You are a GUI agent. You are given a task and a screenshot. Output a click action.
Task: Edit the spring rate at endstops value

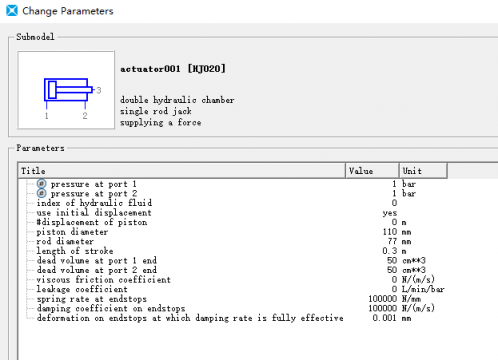pos(383,299)
